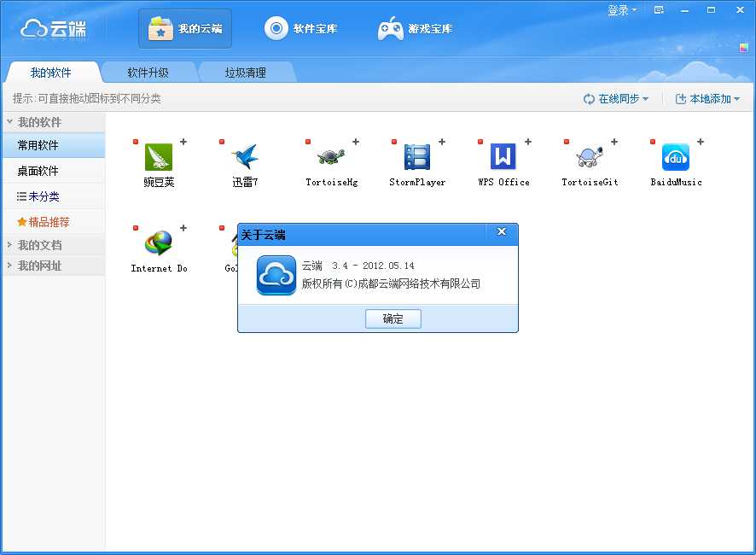Open 精品推荐 recommendations
The width and height of the screenshot is (756, 555).
pyautogui.click(x=53, y=222)
